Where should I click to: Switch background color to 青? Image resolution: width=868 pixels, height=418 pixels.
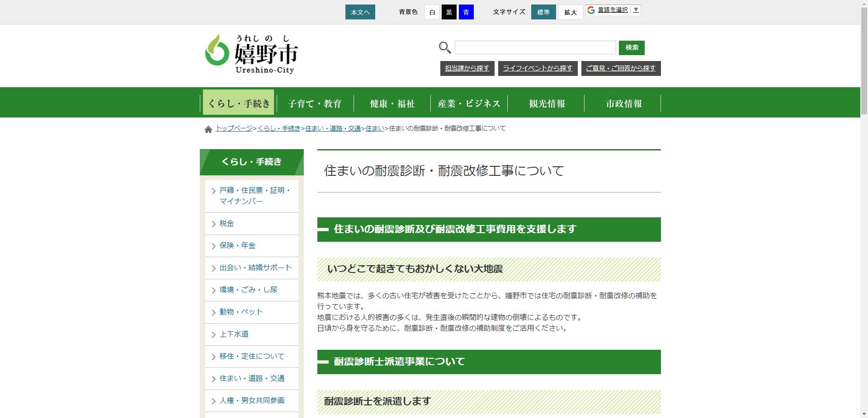466,12
